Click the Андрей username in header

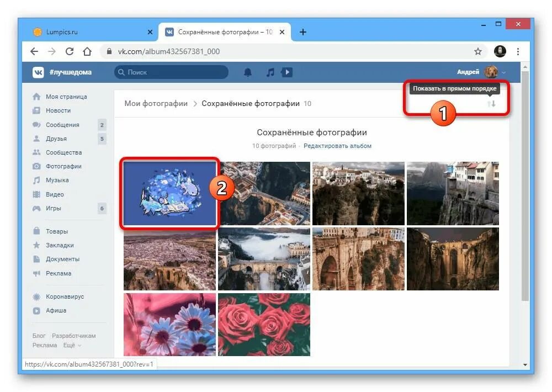point(468,72)
